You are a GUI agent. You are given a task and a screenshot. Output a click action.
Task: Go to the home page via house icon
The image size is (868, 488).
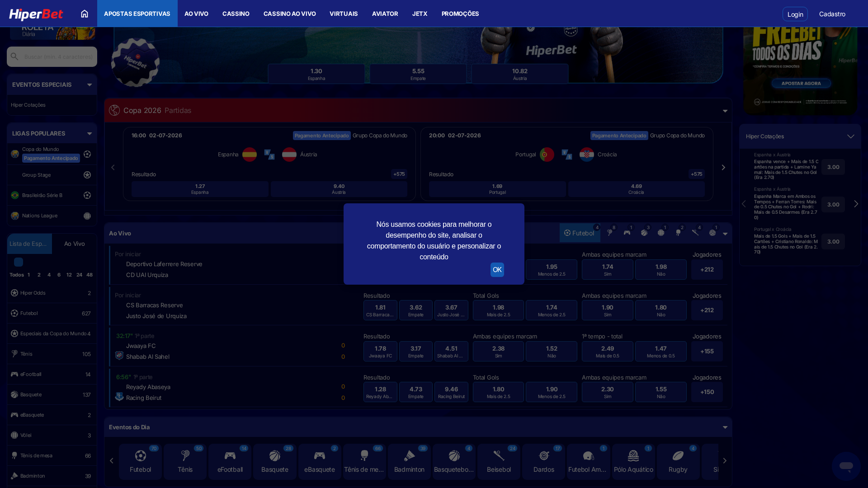85,14
